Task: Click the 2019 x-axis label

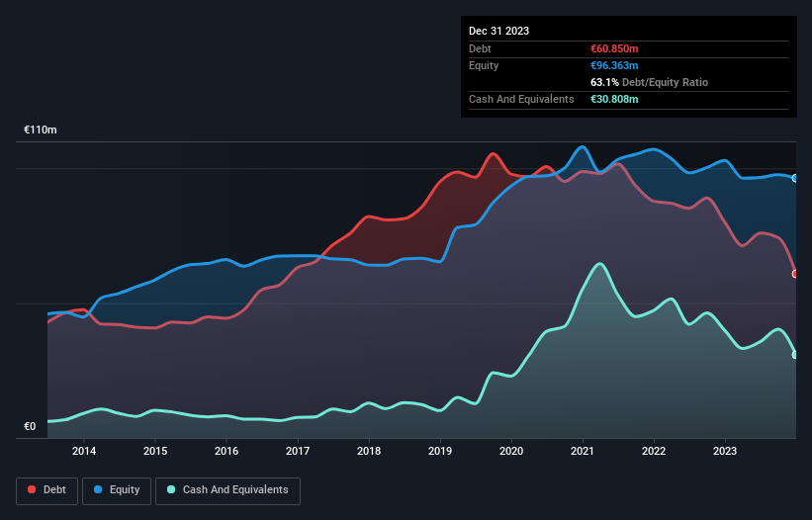Action: coord(440,451)
